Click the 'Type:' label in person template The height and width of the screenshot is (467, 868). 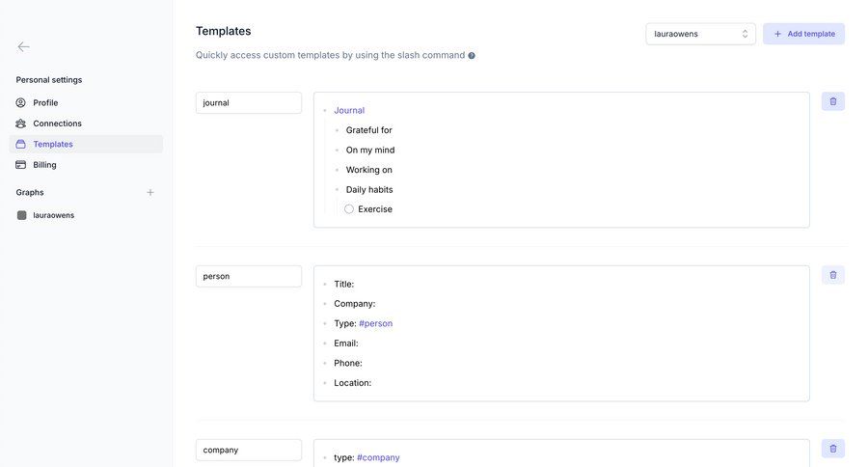(345, 323)
